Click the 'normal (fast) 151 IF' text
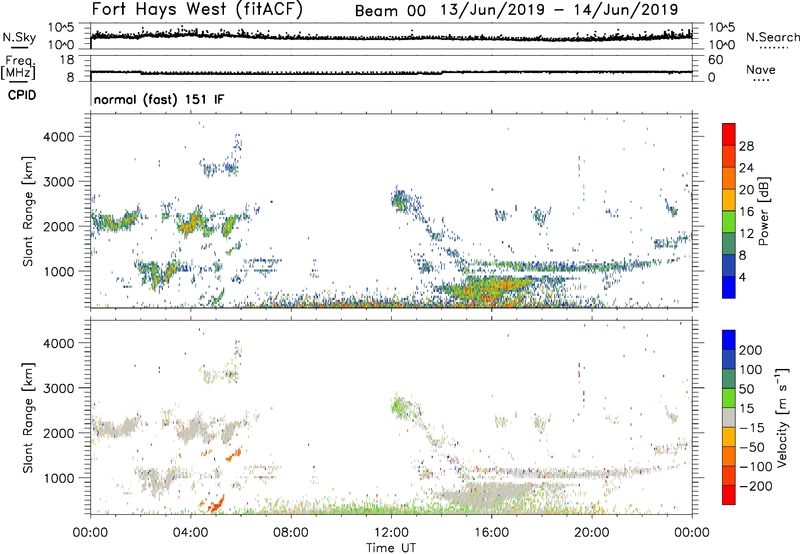Screen dimensions: 800x554 (159, 99)
